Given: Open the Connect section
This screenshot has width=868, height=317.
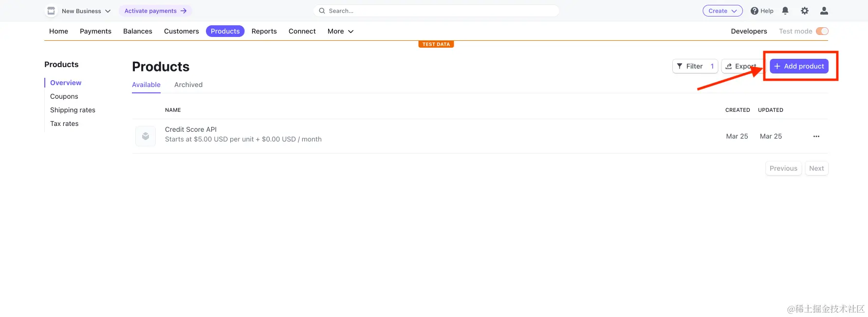Looking at the screenshot, I should (x=302, y=31).
